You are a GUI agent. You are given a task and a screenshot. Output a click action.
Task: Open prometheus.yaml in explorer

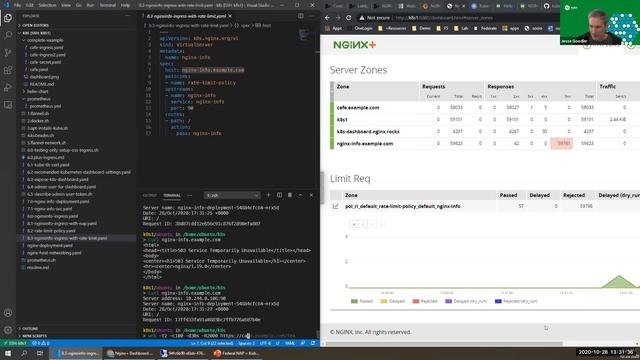tap(45, 106)
